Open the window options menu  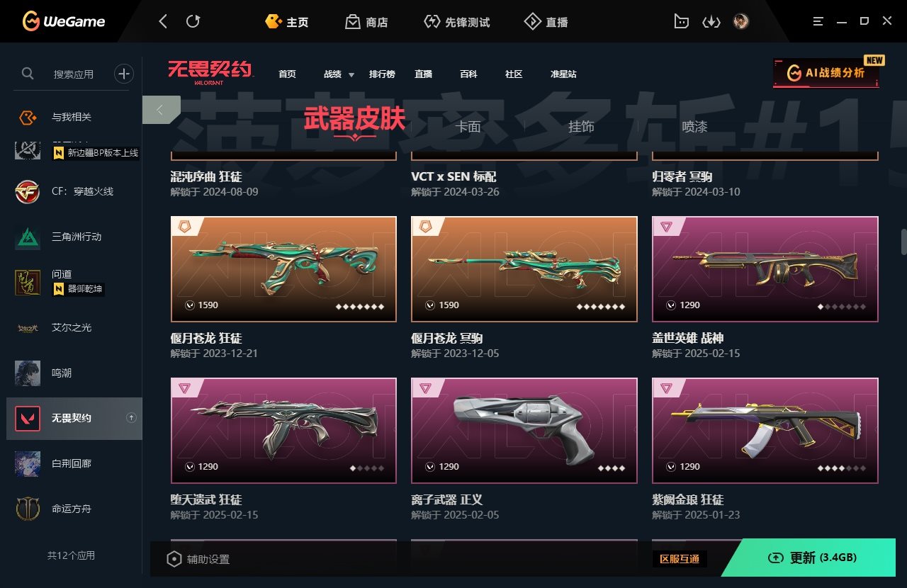(x=818, y=21)
